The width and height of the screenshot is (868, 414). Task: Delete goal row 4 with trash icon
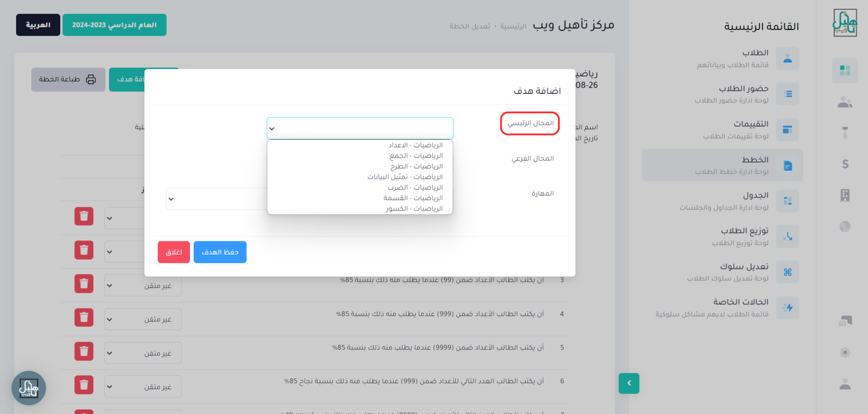(x=84, y=317)
